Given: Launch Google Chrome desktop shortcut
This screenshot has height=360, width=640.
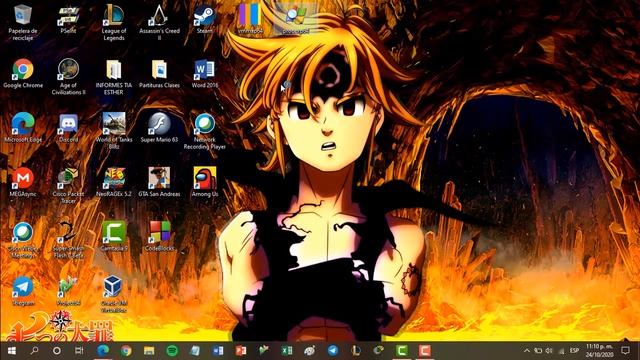Looking at the screenshot, I should coord(23,73).
